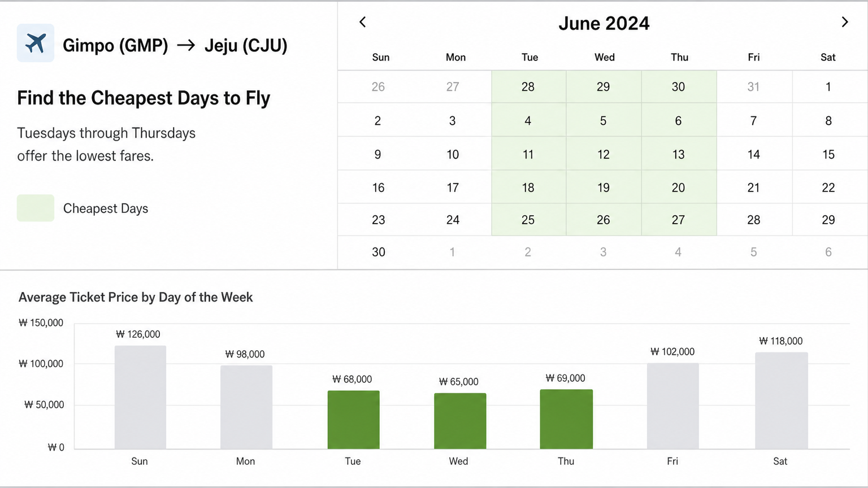The height and width of the screenshot is (488, 868).
Task: Click the Gimpo (GMP) origin label
Action: [x=115, y=45]
